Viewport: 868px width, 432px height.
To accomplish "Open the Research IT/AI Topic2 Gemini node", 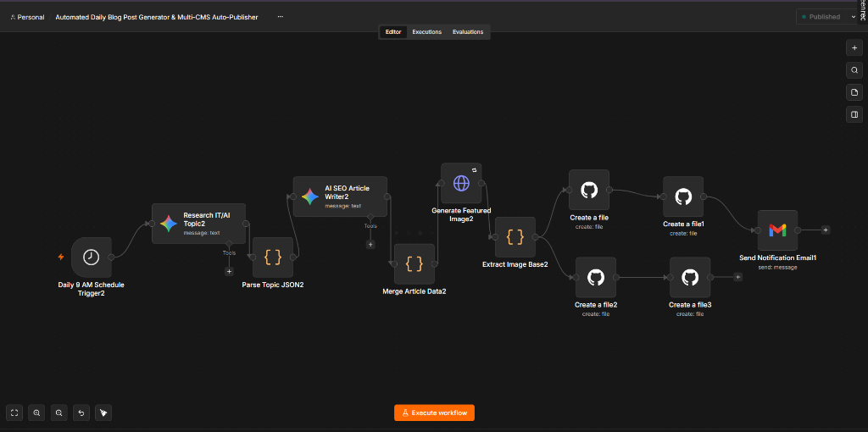I will [198, 224].
